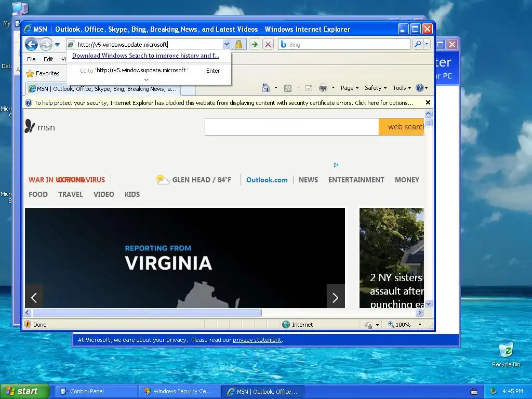Screen dimensions: 532x399
Task: Click the AdChoices triangle icon
Action: tap(336, 165)
